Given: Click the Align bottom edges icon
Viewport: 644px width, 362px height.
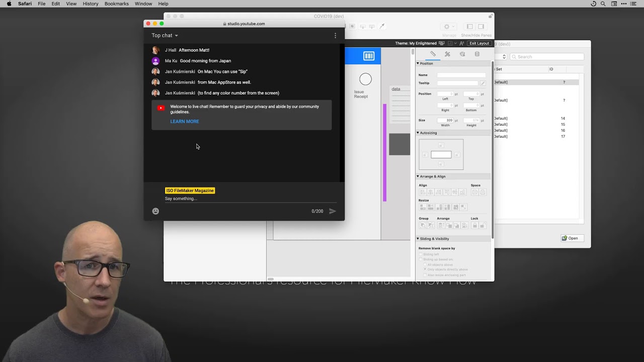Looking at the screenshot, I should click(x=462, y=192).
